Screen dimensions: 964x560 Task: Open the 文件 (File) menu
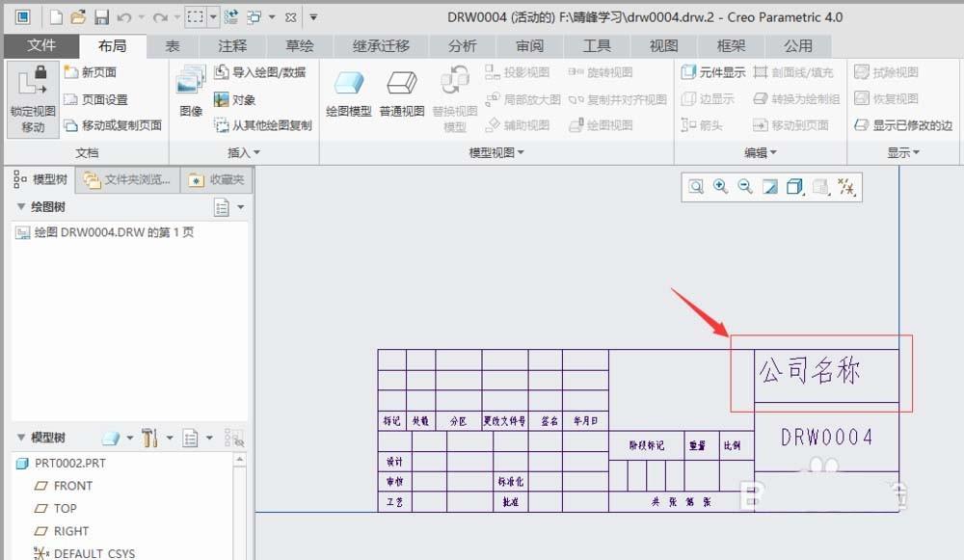coord(42,44)
